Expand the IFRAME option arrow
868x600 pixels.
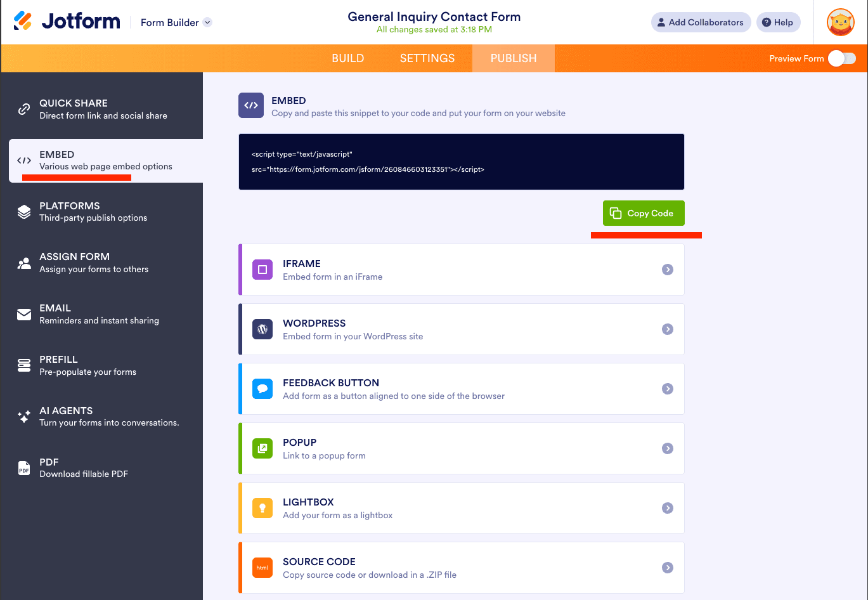pos(667,270)
